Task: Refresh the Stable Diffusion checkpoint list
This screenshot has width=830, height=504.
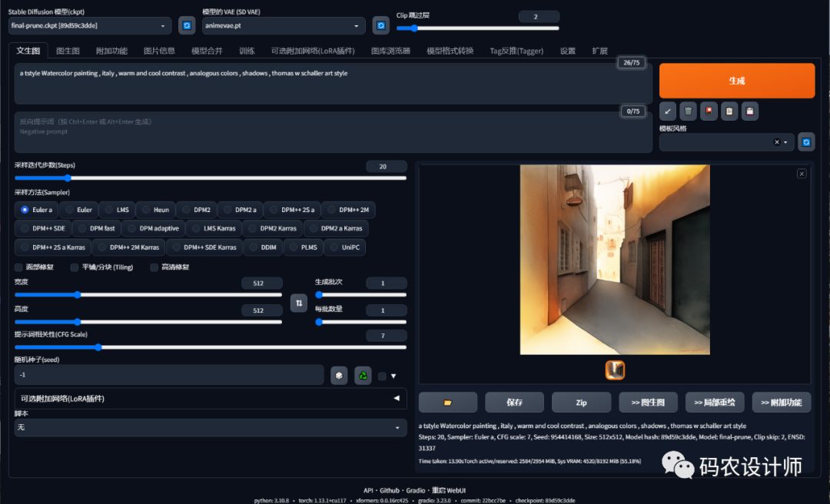Action: (187, 25)
